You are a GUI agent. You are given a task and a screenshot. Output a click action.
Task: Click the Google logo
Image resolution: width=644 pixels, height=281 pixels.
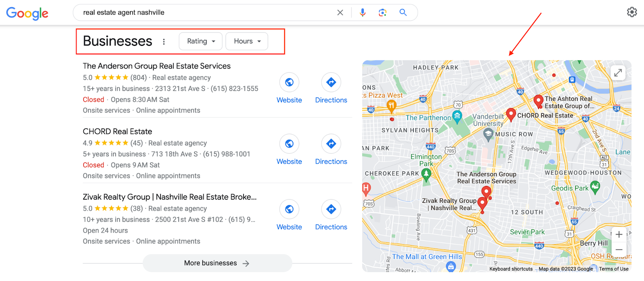coord(27,13)
